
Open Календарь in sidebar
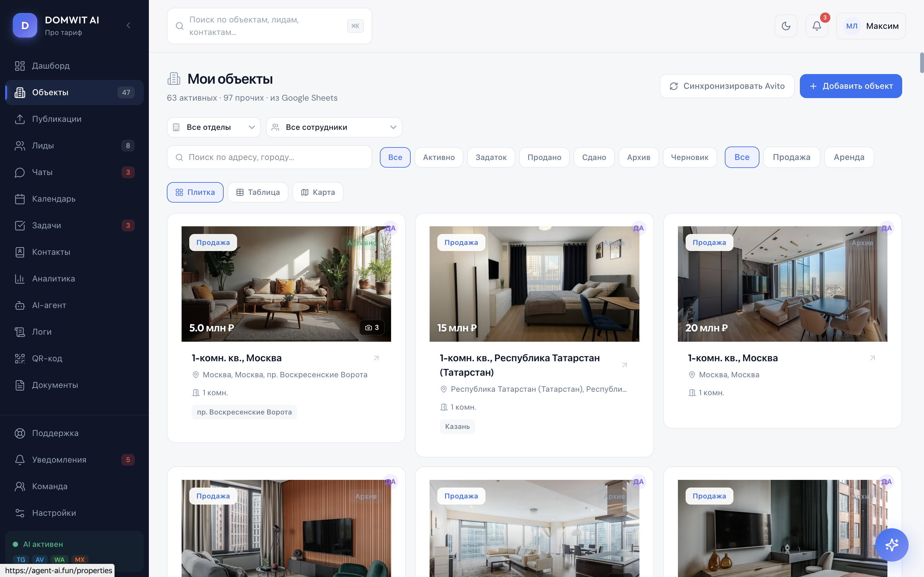pyautogui.click(x=54, y=199)
